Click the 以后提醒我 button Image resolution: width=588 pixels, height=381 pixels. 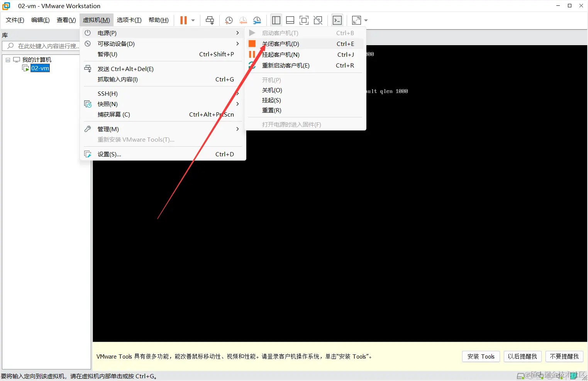pos(522,356)
